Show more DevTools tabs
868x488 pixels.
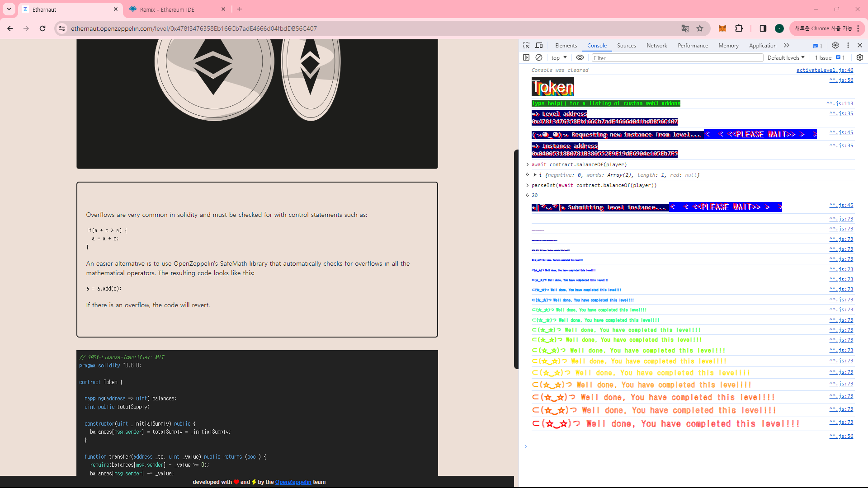coord(787,46)
